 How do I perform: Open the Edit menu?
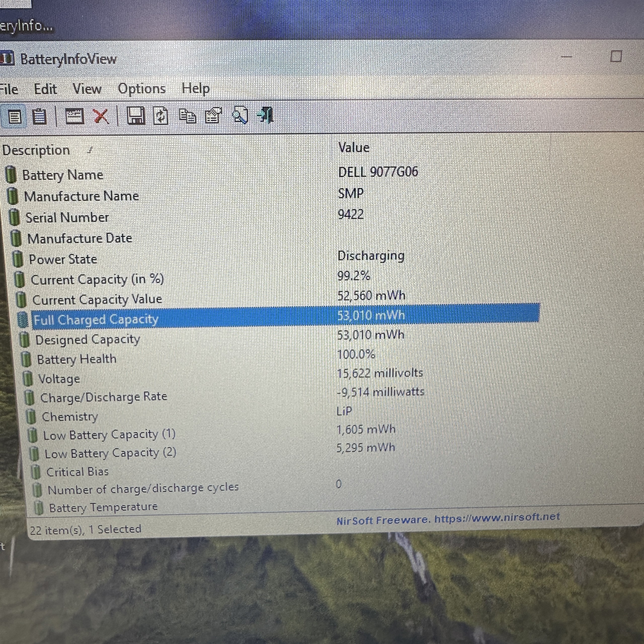[45, 89]
